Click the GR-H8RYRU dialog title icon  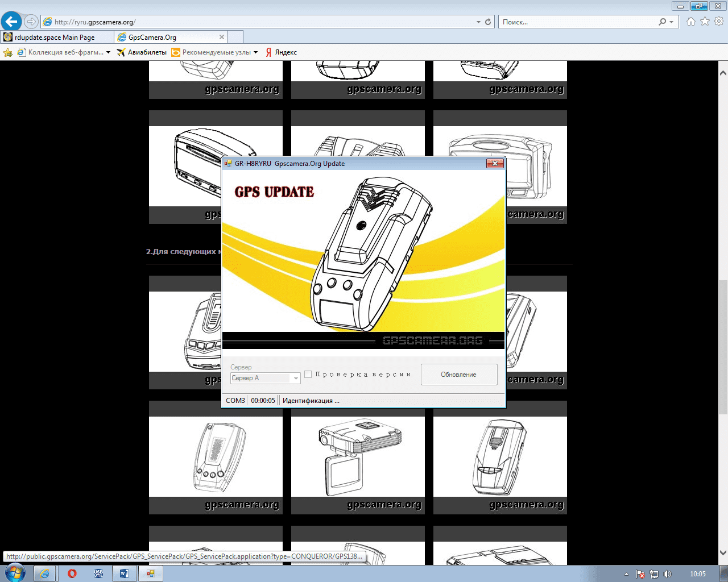228,164
